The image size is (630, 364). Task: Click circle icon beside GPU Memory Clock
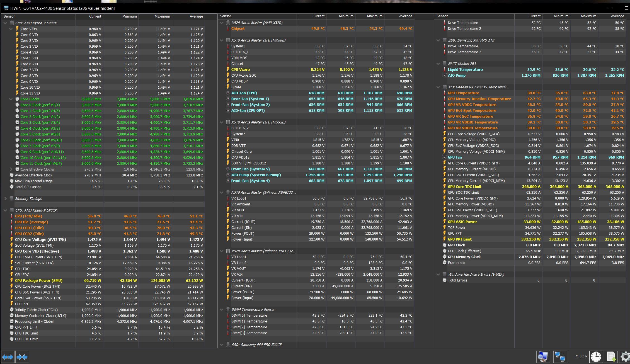click(444, 257)
